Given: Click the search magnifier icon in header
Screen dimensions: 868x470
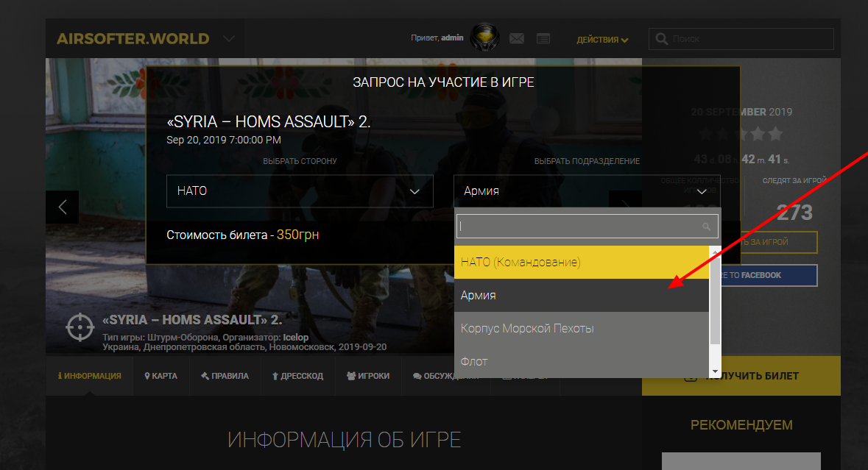Looking at the screenshot, I should point(661,39).
